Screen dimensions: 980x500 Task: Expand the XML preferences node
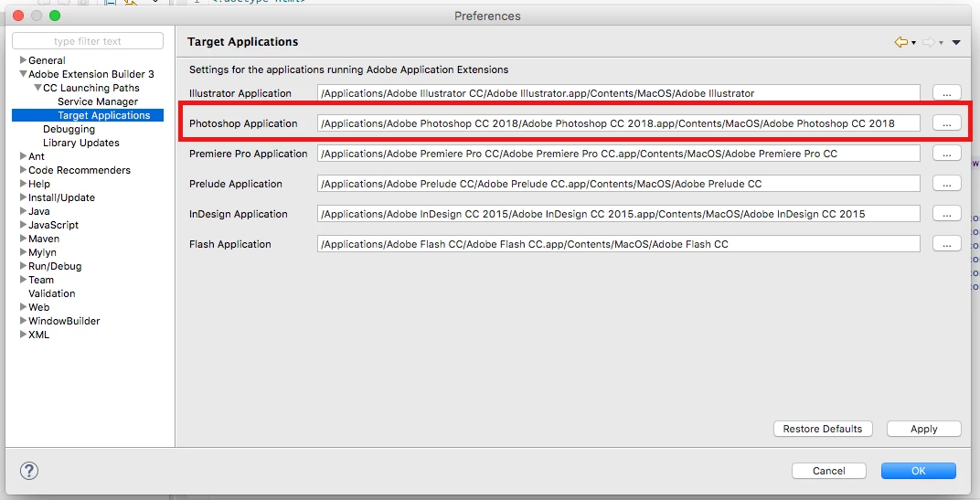coord(23,335)
